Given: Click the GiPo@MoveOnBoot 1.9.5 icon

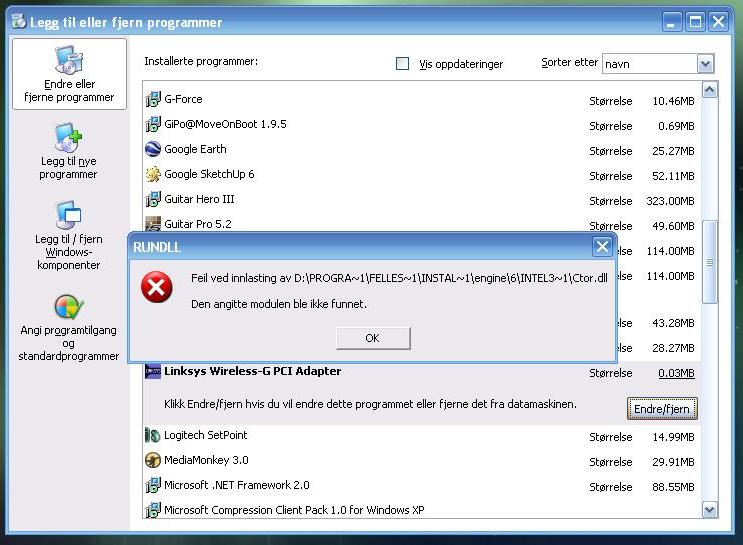Looking at the screenshot, I should coord(153,124).
